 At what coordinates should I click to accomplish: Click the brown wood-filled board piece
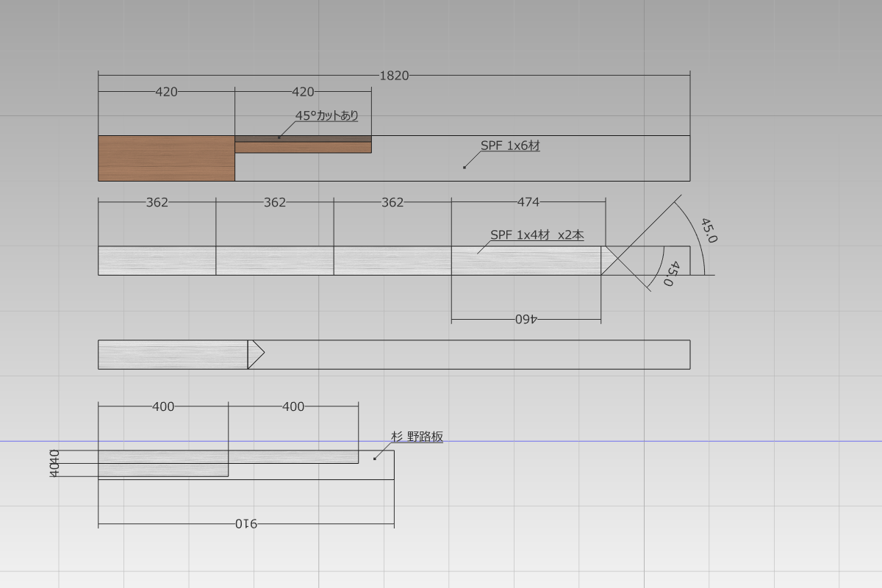tap(167, 158)
